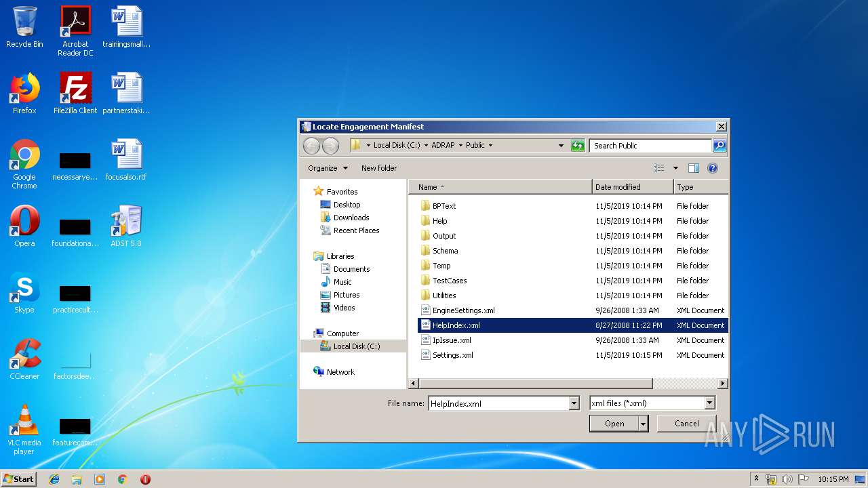Open focusalso.rtf document icon
This screenshot has height=488, width=868.
pos(126,160)
